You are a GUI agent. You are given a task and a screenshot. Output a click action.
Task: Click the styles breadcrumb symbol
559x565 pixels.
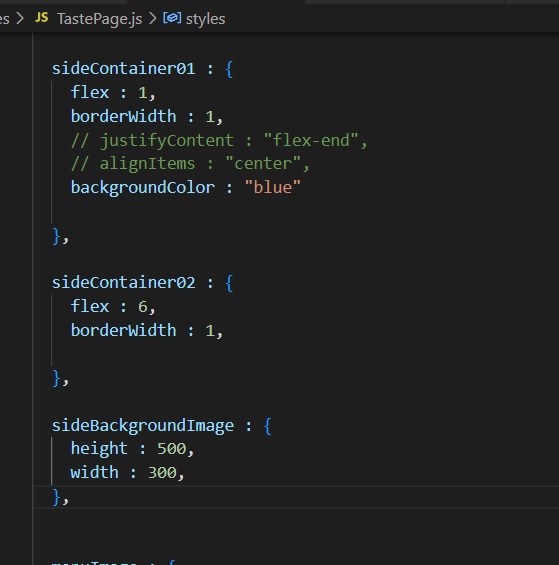(205, 19)
